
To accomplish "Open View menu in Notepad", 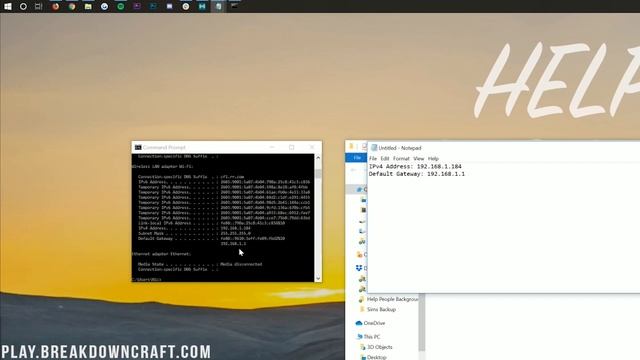I will 418,158.
